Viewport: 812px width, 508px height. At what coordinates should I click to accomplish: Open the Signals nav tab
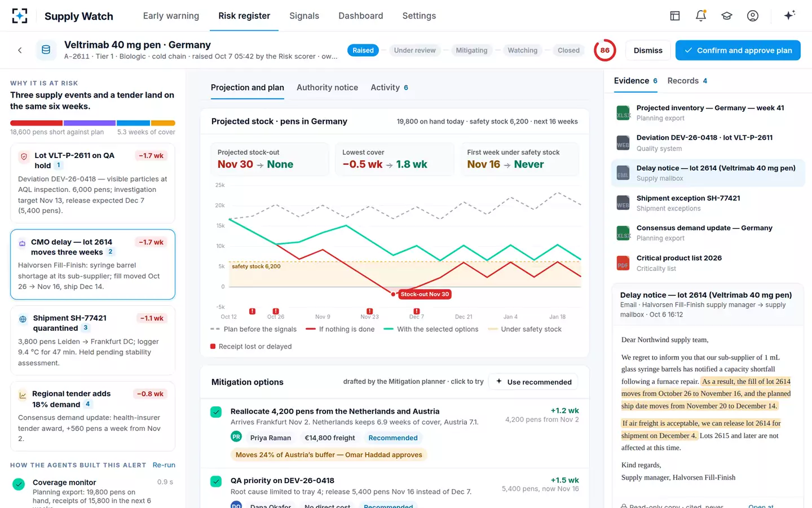(x=304, y=16)
